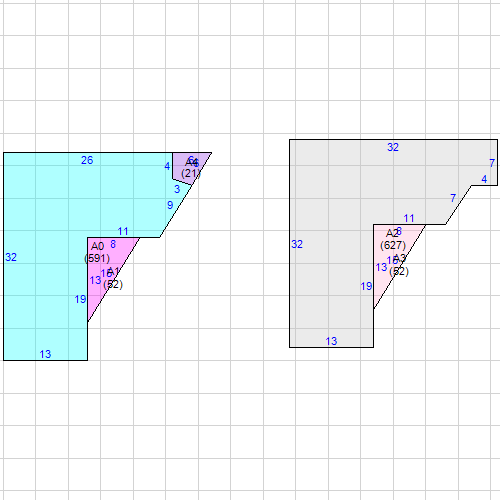Viewport: 500px width, 500px height.
Task: Click the "26" top edge label of the cyan shape
Action: (x=87, y=160)
